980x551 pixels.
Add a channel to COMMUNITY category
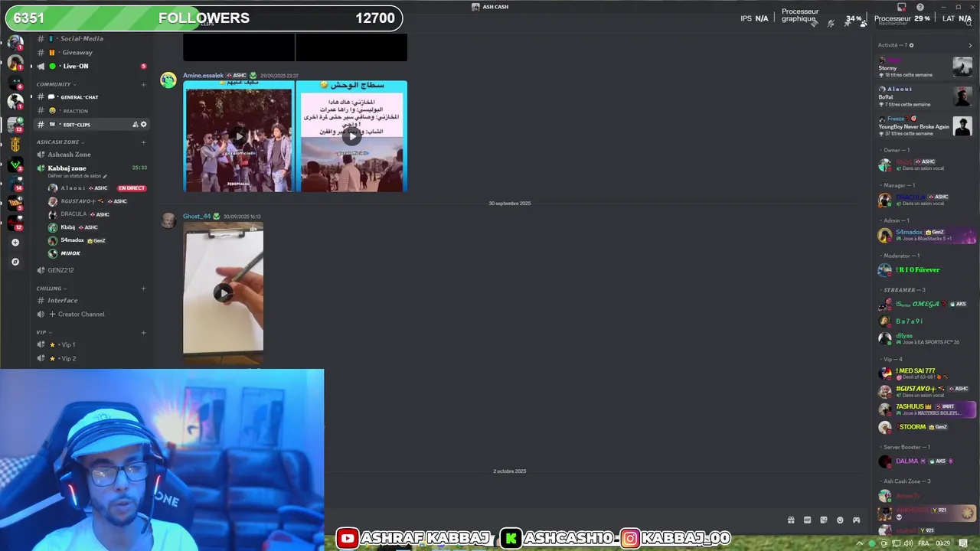(143, 84)
